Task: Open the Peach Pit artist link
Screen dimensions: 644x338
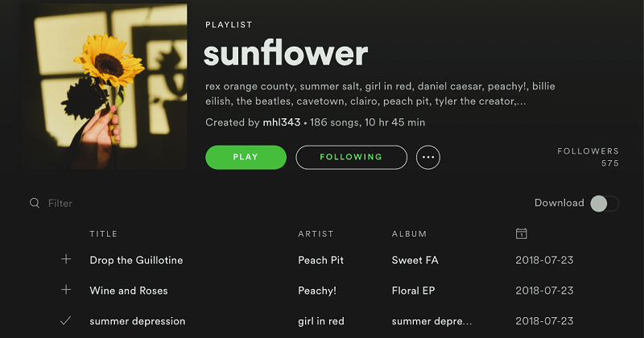Action: tap(320, 260)
